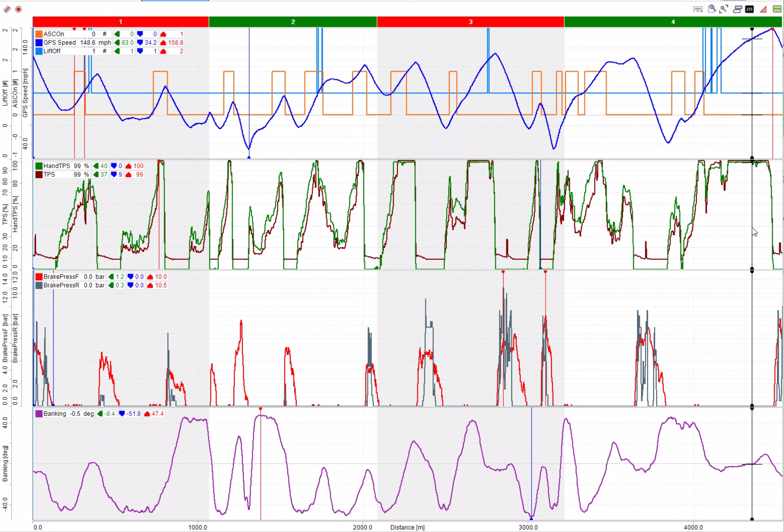
Task: Click GPS Speed maximum value 158.8
Action: pos(176,42)
